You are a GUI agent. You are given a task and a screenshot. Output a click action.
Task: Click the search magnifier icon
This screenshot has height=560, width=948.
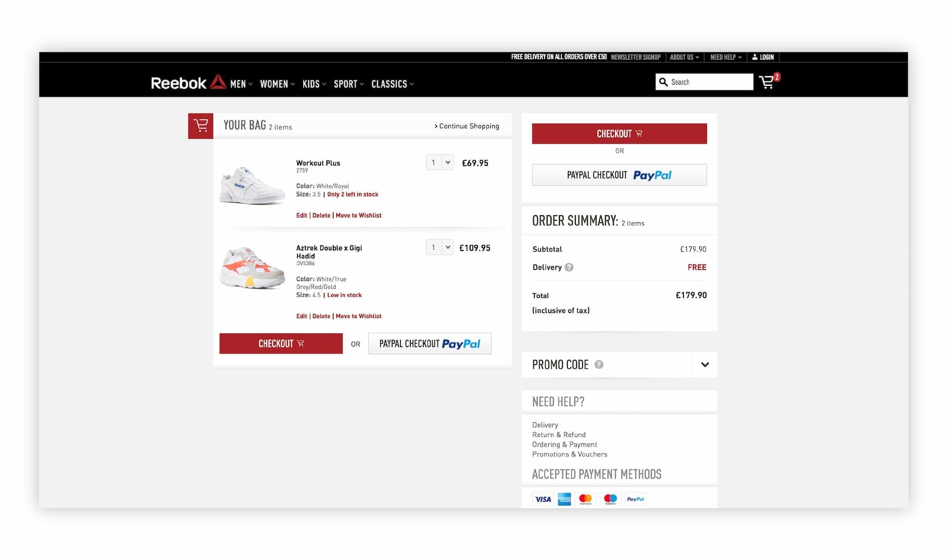point(663,82)
